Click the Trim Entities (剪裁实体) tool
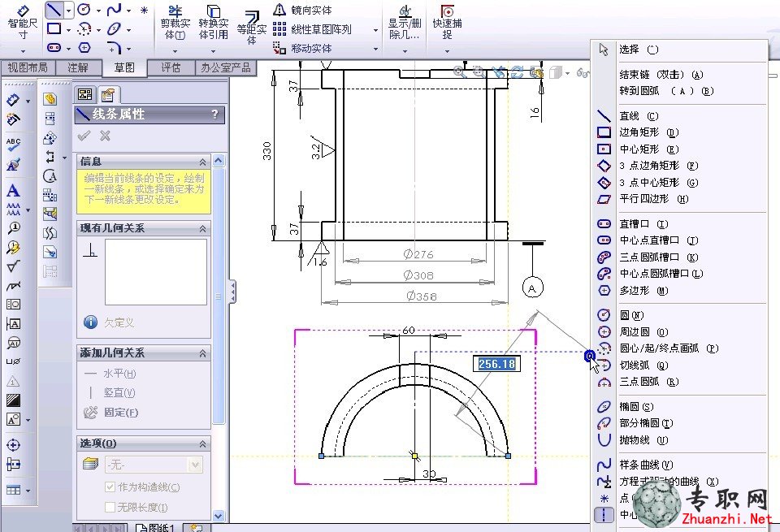 tap(175, 23)
